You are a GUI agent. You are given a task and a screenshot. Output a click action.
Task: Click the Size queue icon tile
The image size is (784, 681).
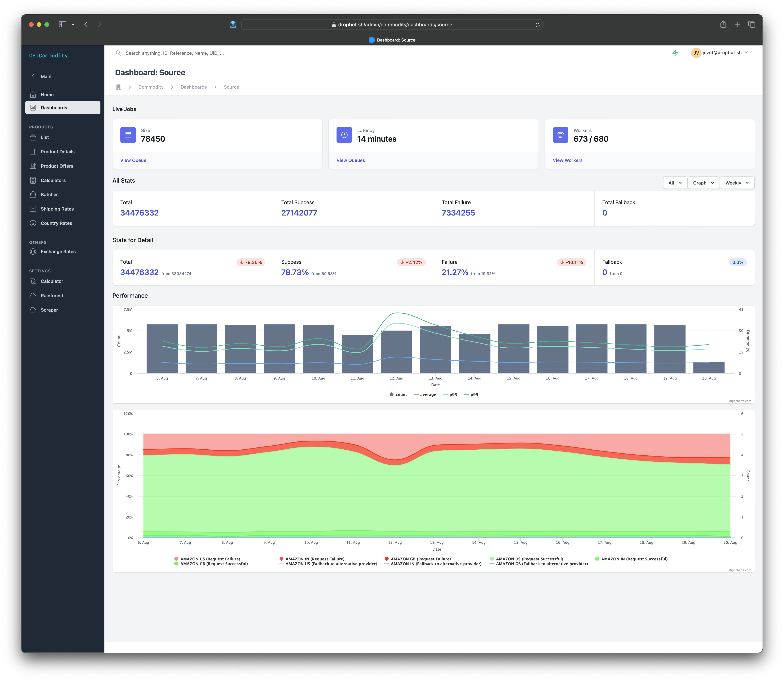[128, 135]
